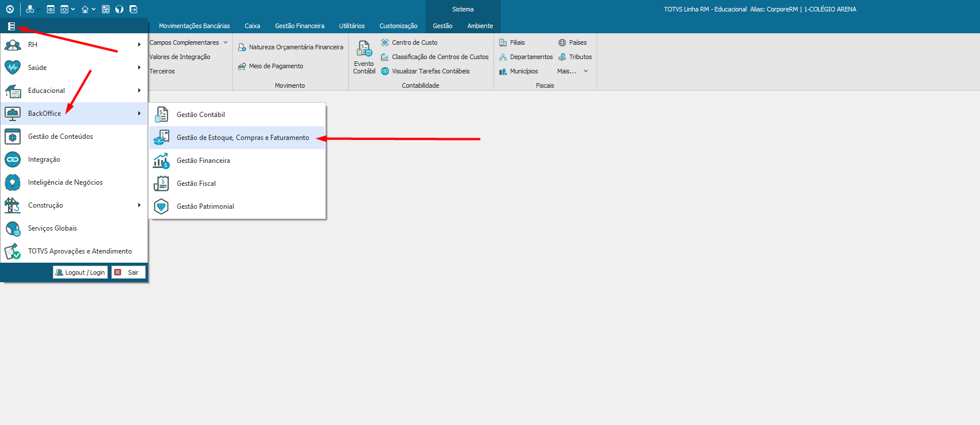The image size is (980, 425).
Task: Click the Logout / Login button
Action: (80, 272)
